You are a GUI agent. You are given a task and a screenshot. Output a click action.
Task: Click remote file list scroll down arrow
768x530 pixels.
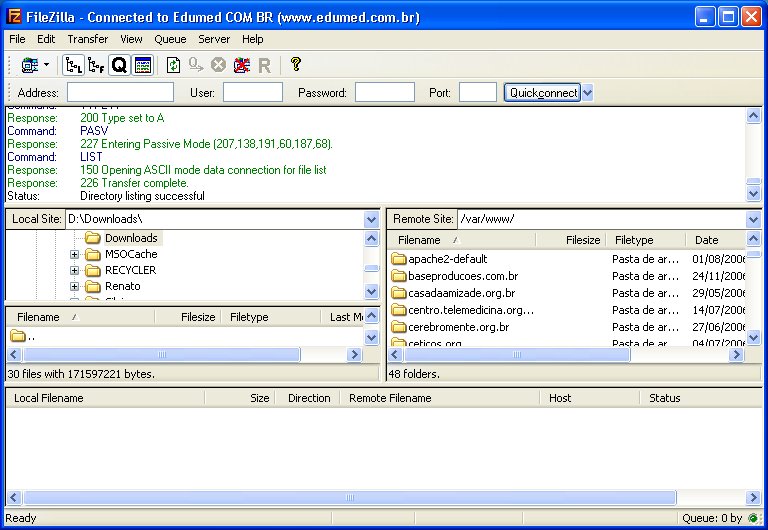point(753,337)
